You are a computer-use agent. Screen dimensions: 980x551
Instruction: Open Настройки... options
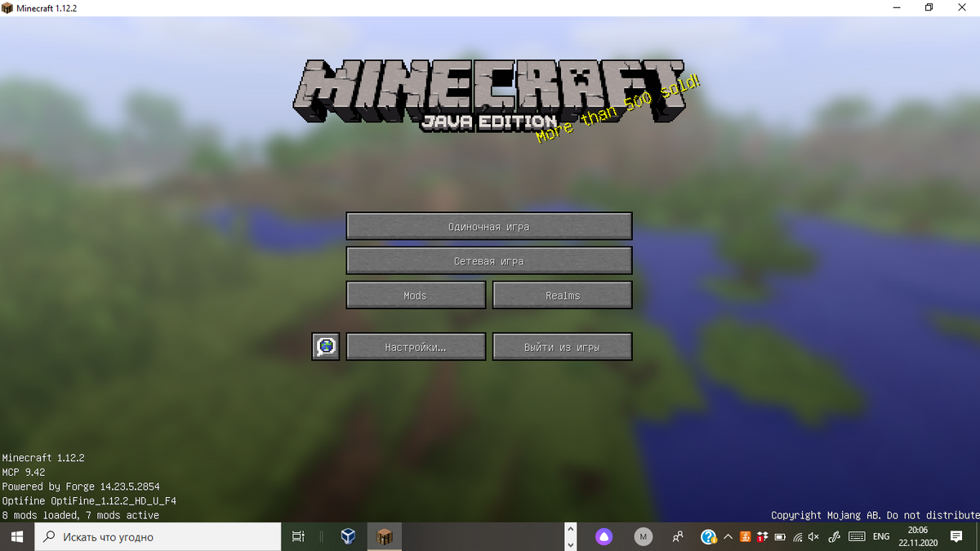(416, 347)
